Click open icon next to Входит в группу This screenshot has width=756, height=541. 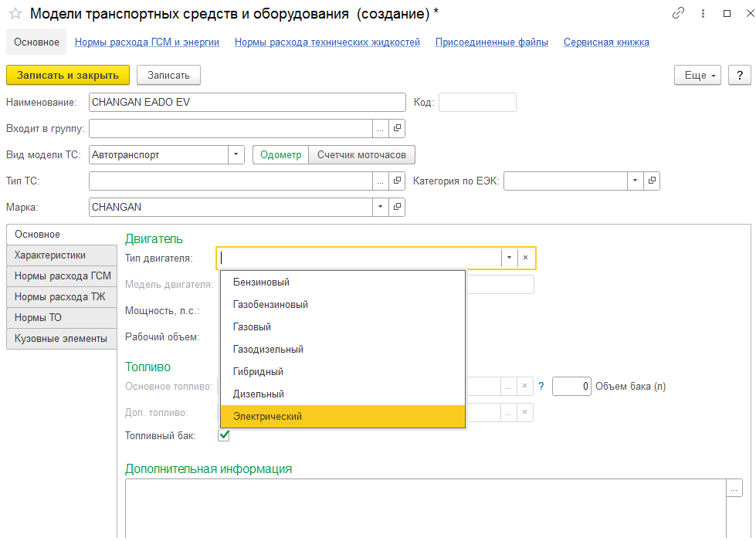tap(397, 128)
